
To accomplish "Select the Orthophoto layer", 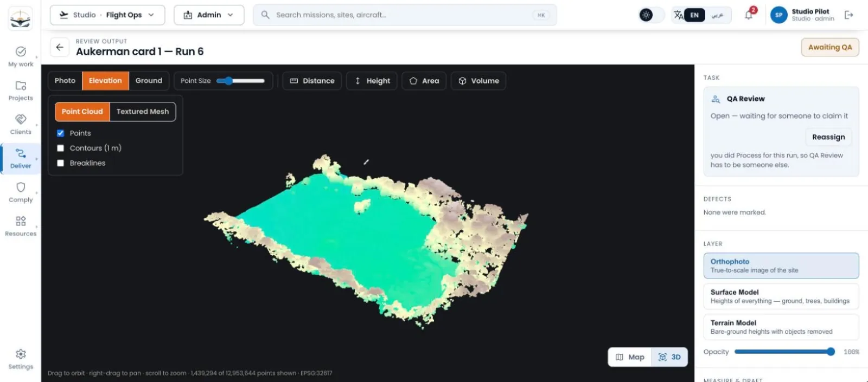I will (781, 266).
